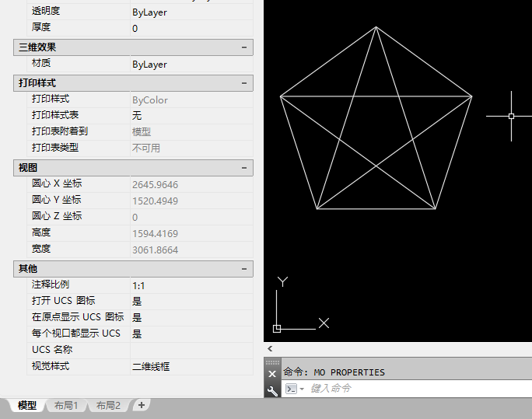Open recent commands prompt icon dropdown
Screen dimensions: 532x419
click(294, 389)
